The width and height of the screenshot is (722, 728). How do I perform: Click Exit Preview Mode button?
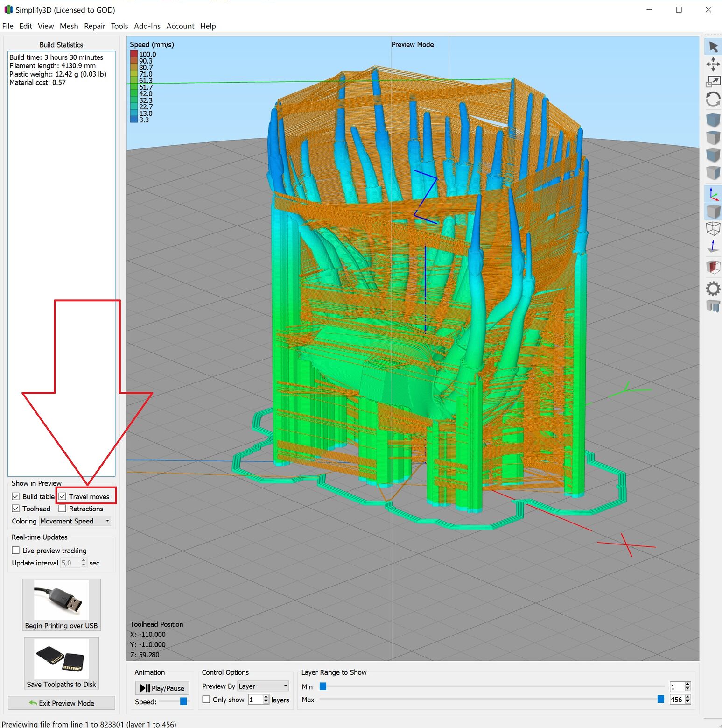61,703
